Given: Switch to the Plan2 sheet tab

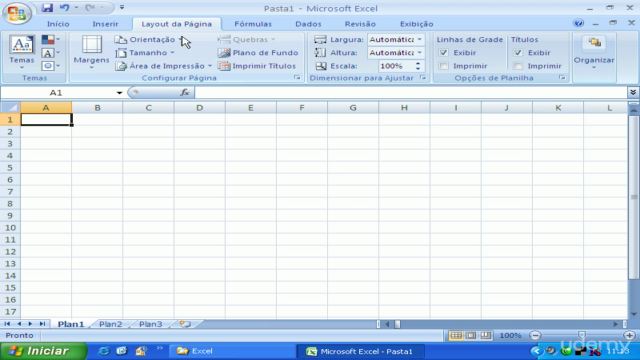Looking at the screenshot, I should [x=111, y=324].
